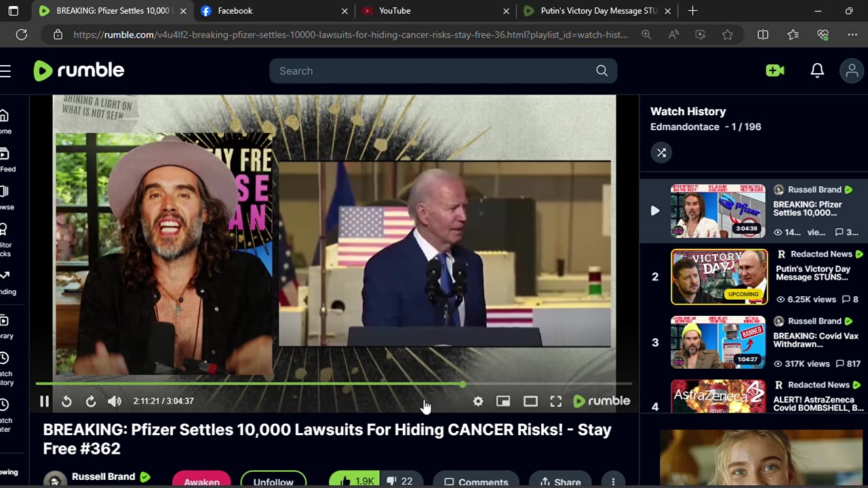Open Browse in left sidebar
The image size is (868, 488).
point(6,199)
